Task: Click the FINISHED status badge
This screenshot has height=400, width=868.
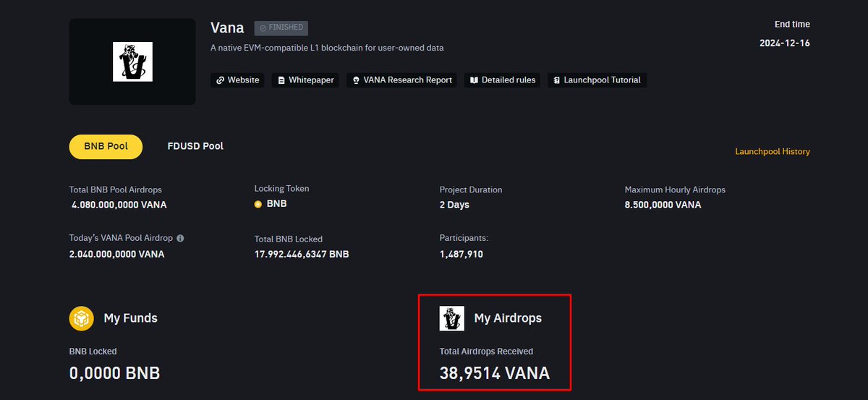Action: pyautogui.click(x=281, y=28)
